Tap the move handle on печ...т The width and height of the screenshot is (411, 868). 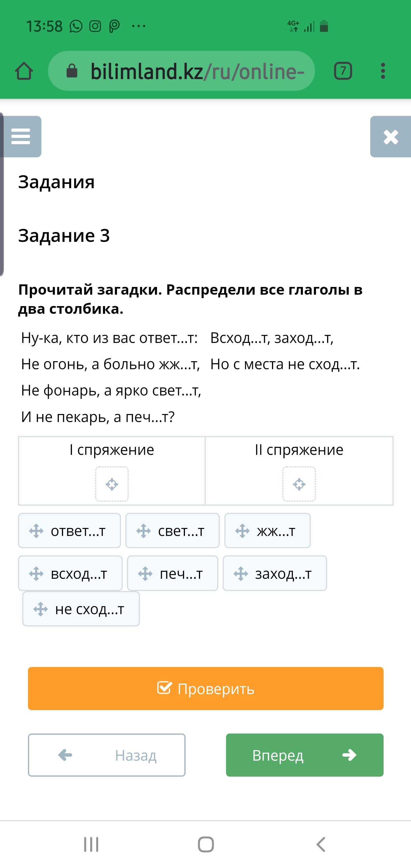[x=145, y=574]
